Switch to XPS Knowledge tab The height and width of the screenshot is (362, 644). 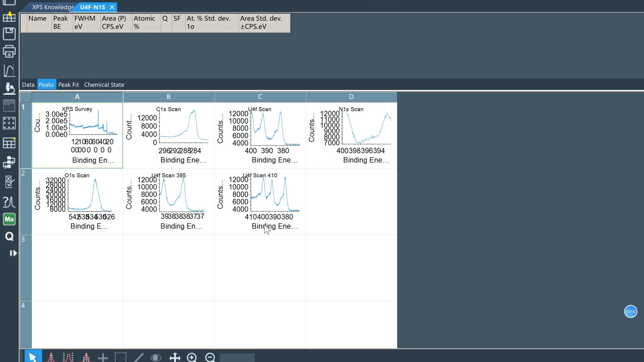(52, 7)
